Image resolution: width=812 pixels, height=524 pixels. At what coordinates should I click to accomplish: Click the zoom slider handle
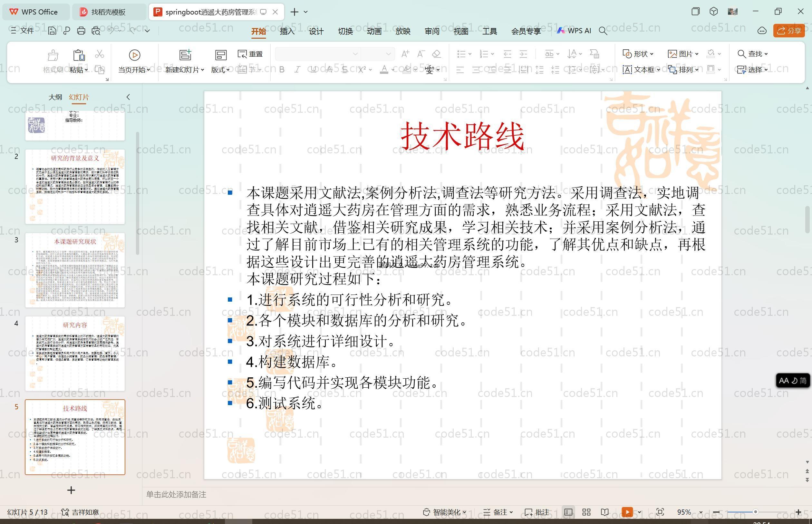point(755,512)
